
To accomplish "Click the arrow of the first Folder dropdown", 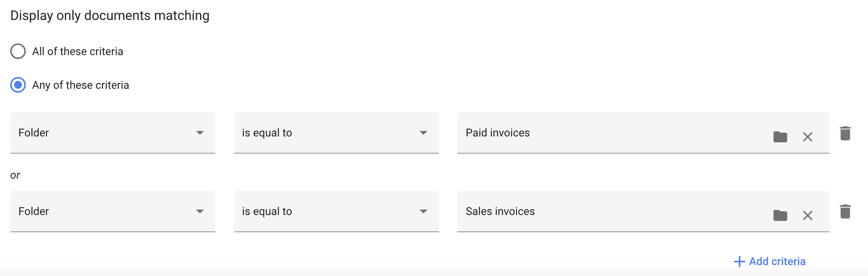I will pos(200,133).
